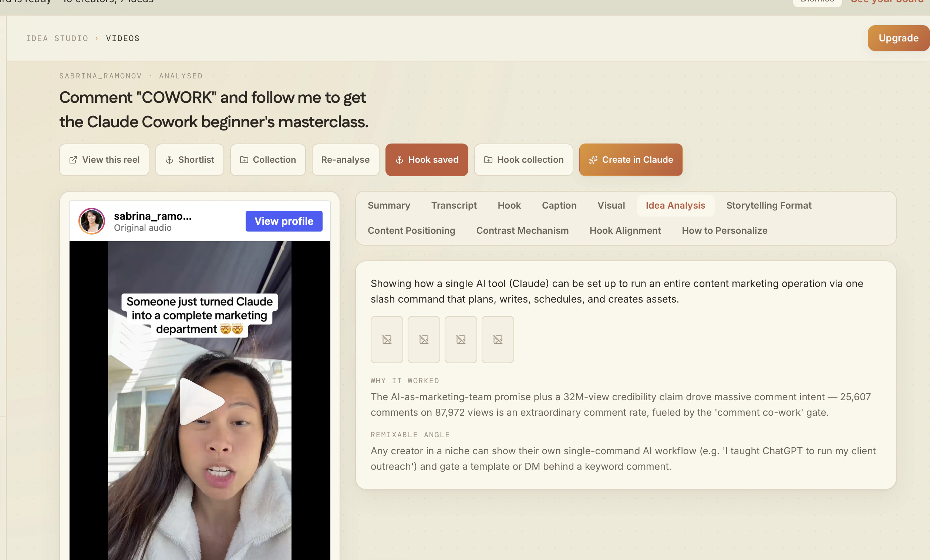Select the Idea Analysis tab

675,205
